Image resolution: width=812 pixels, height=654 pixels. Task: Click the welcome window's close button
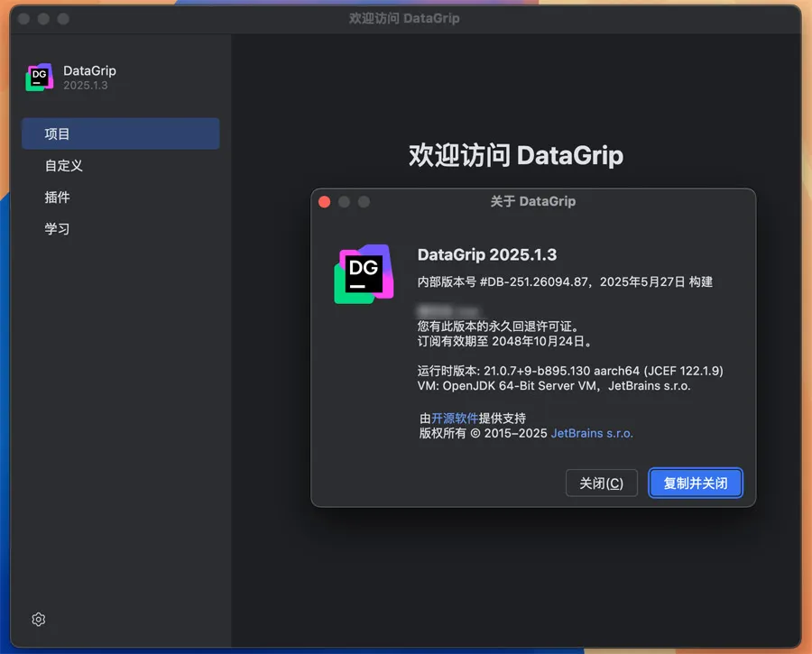[x=23, y=19]
